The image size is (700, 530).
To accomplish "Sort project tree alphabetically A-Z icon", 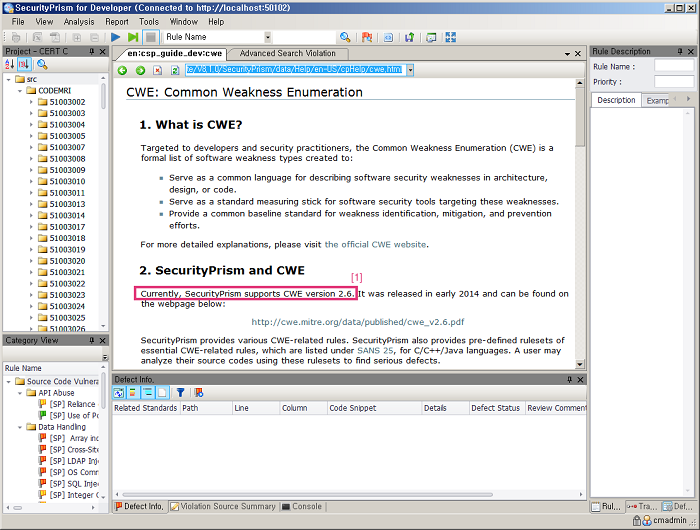I will click(9, 64).
